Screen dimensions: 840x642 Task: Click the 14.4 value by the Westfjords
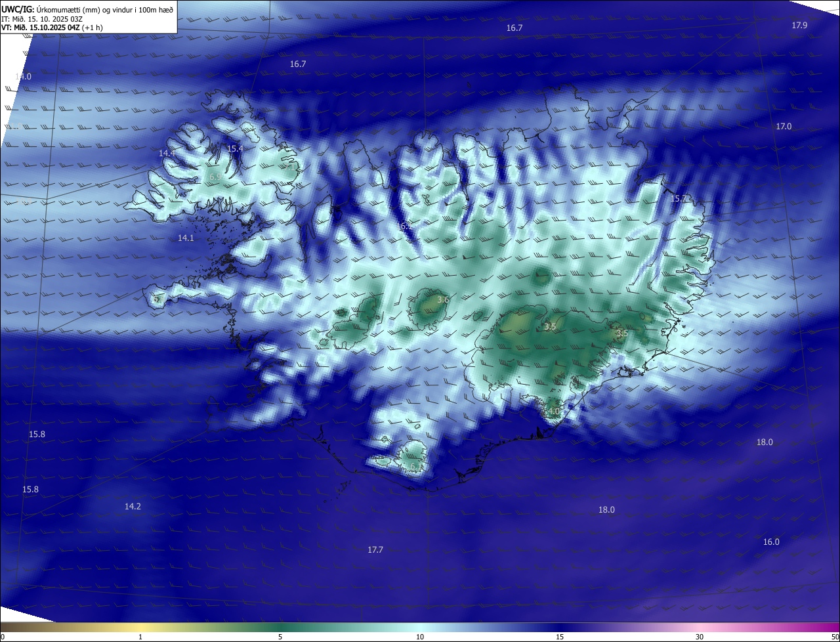point(167,153)
